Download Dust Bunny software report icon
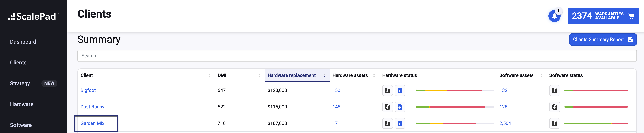This screenshot has height=133, width=644. click(x=555, y=107)
